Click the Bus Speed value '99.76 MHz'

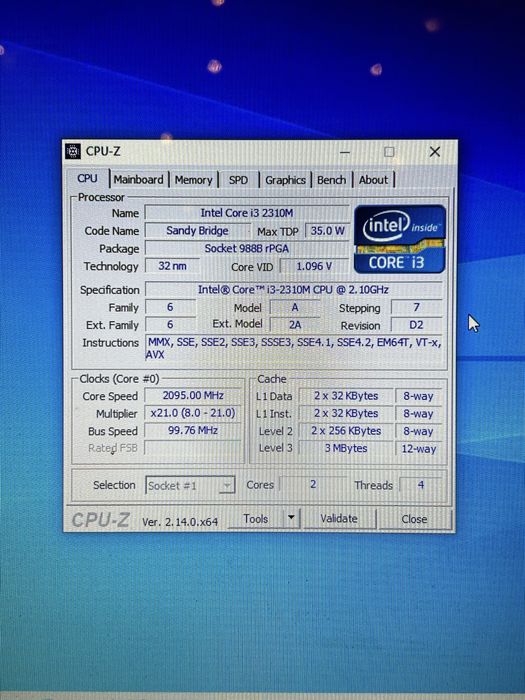(x=193, y=430)
